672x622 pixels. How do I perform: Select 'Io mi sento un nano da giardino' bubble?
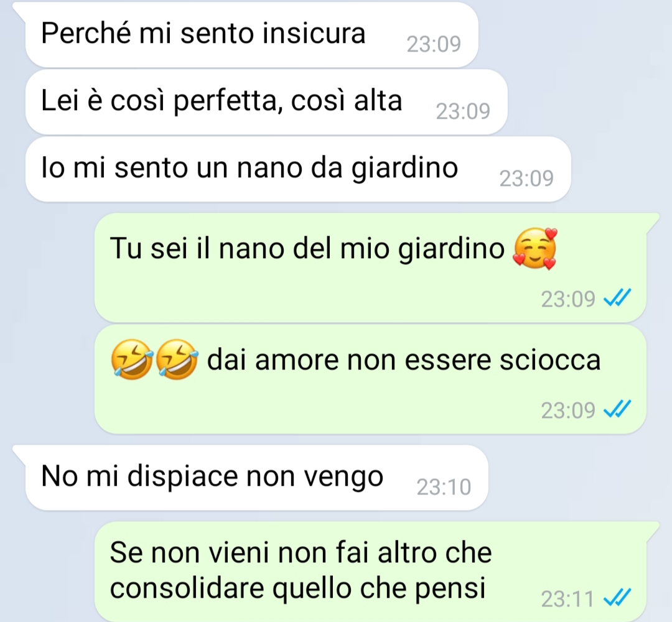298,169
